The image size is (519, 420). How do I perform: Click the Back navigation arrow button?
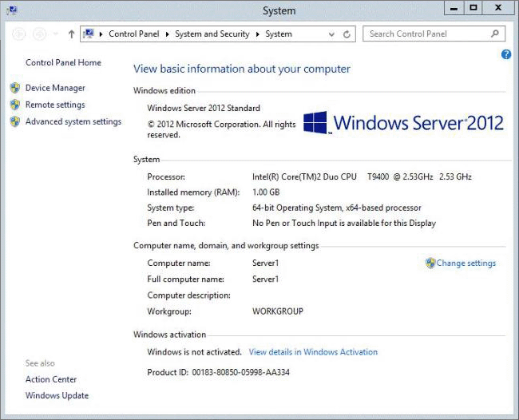[x=19, y=34]
